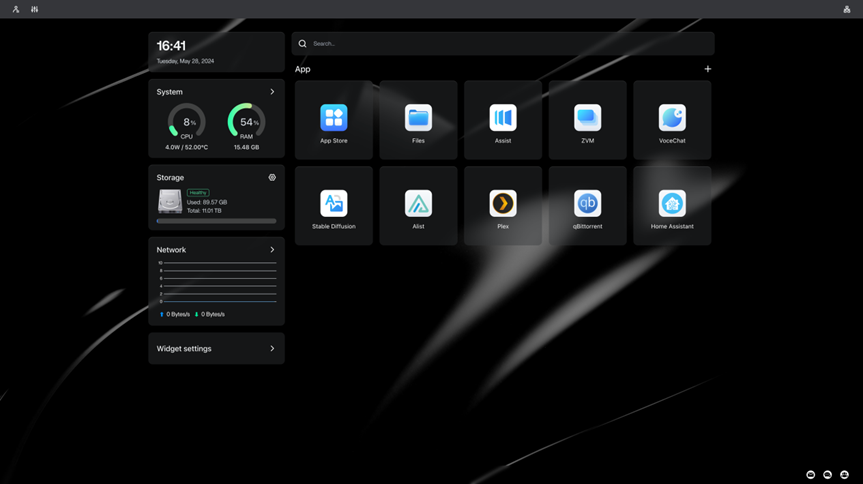Viewport: 863px width, 484px height.
Task: Open the sliders settings icon in top bar
Action: (x=35, y=9)
